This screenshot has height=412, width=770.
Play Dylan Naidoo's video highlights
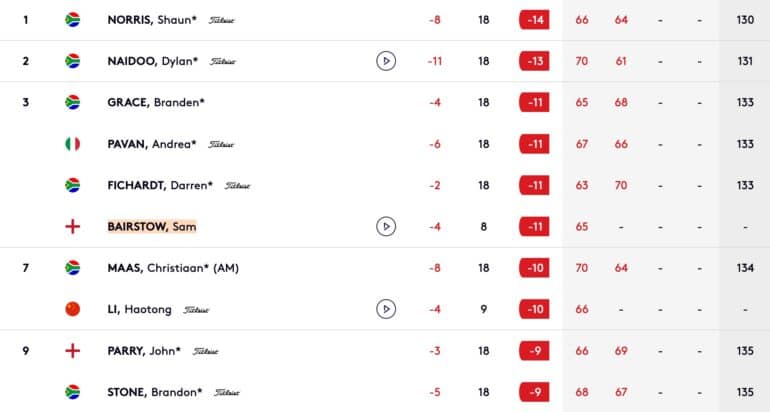pos(386,61)
